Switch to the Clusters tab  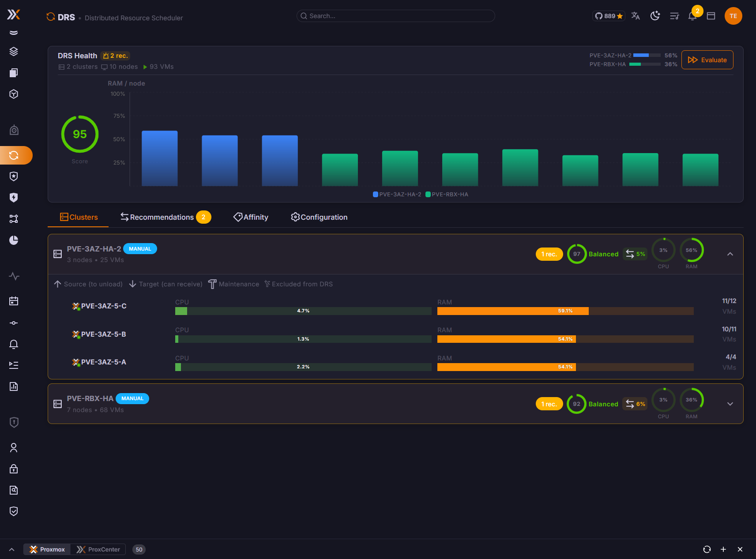tap(79, 217)
